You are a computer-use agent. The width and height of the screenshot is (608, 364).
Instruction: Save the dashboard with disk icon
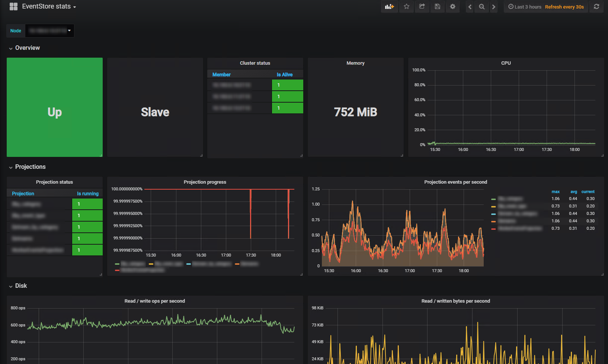437,7
